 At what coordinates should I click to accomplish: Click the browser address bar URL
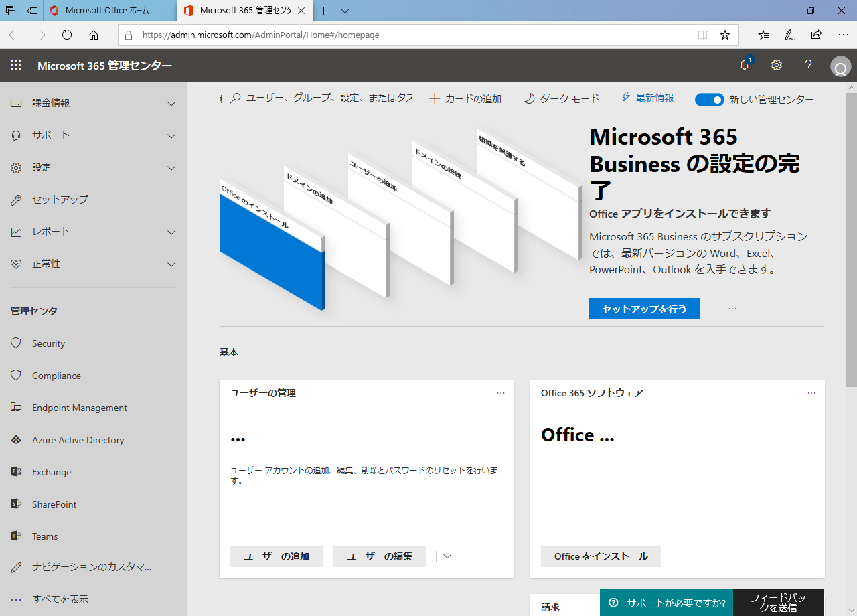pos(261,35)
